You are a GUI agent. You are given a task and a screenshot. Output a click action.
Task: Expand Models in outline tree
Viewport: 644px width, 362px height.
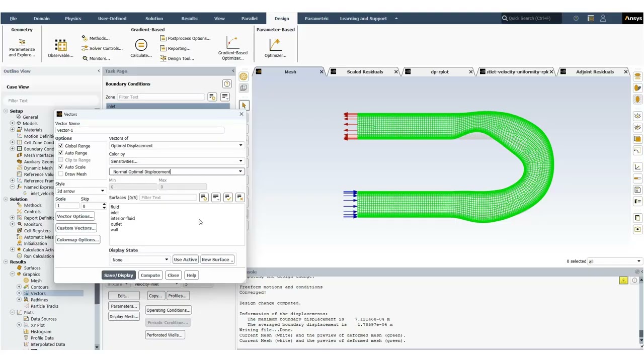coord(13,123)
